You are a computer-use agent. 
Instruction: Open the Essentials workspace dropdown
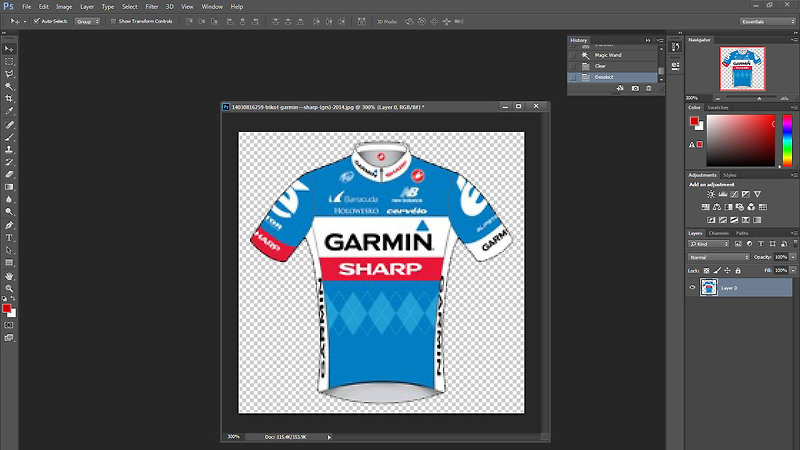tap(768, 21)
